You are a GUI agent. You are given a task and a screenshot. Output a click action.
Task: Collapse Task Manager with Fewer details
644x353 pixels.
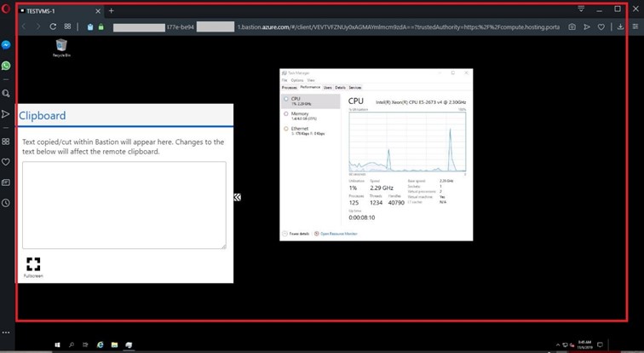click(296, 234)
